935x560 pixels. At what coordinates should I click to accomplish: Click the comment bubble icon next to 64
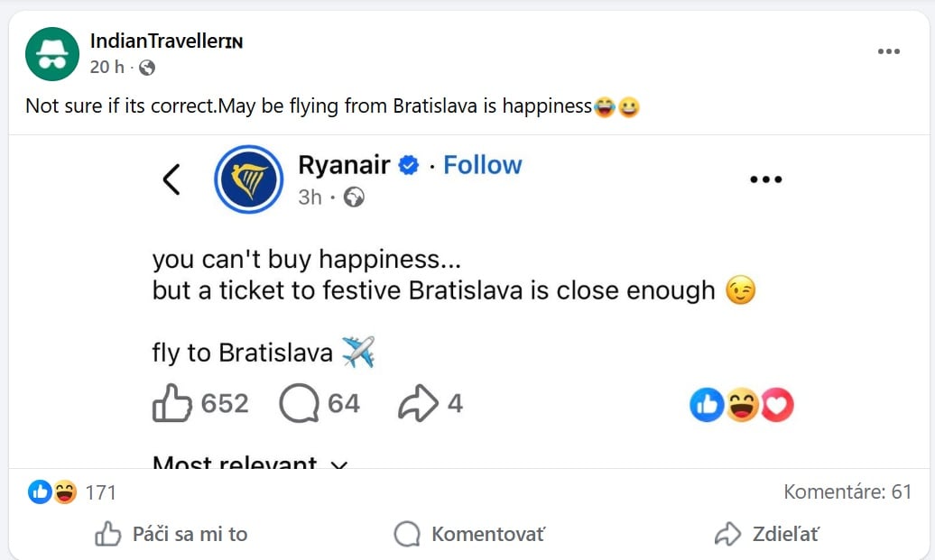(299, 404)
